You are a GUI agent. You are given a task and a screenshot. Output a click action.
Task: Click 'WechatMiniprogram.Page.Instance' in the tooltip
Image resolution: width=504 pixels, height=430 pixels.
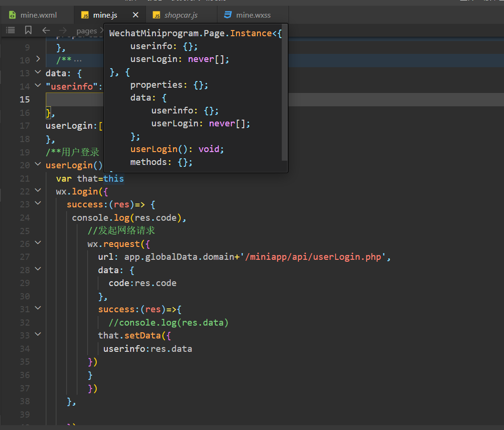(x=191, y=33)
